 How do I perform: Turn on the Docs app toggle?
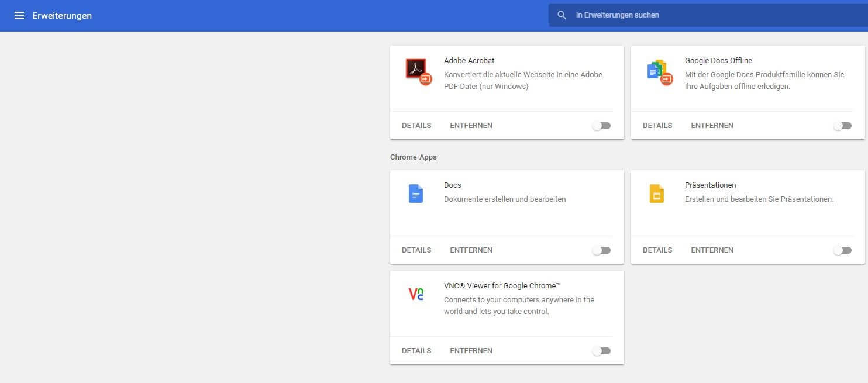(601, 250)
